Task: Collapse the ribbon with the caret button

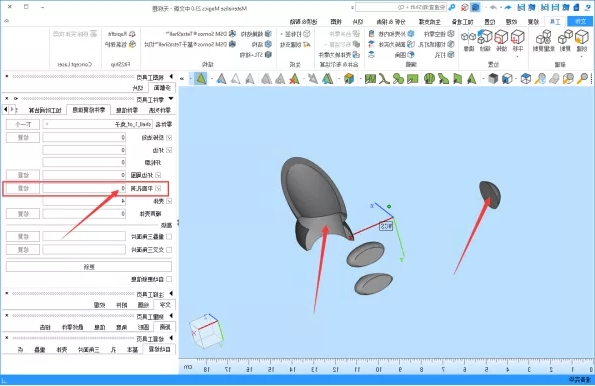Action: click(x=7, y=21)
